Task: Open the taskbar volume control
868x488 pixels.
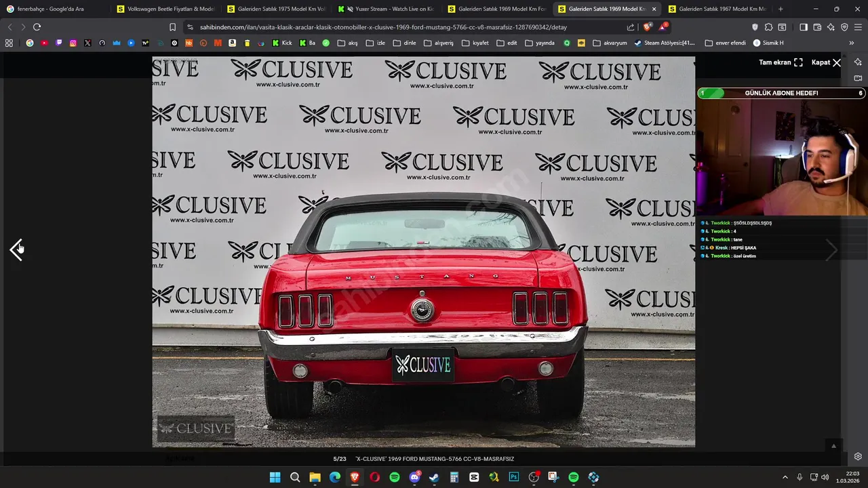Action: coord(825,477)
